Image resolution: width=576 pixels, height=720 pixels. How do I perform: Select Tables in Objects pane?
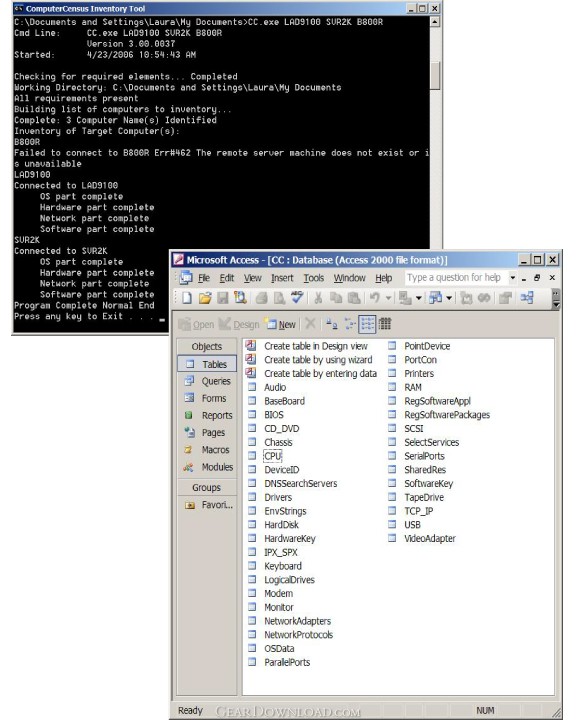(x=207, y=364)
